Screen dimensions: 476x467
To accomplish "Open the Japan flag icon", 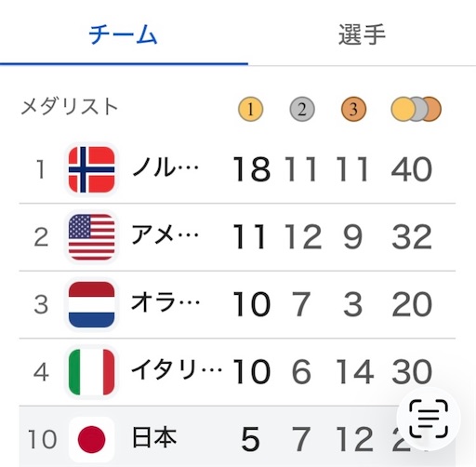I will pos(91,439).
